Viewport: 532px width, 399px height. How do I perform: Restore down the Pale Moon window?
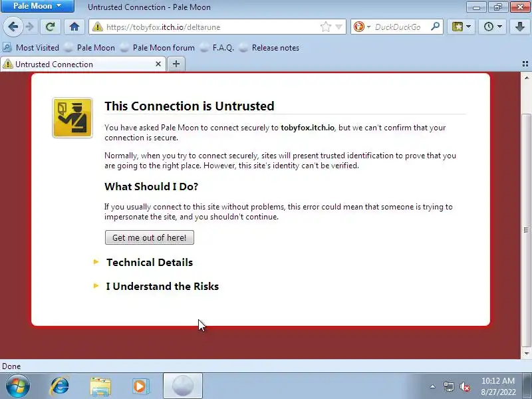(498, 7)
